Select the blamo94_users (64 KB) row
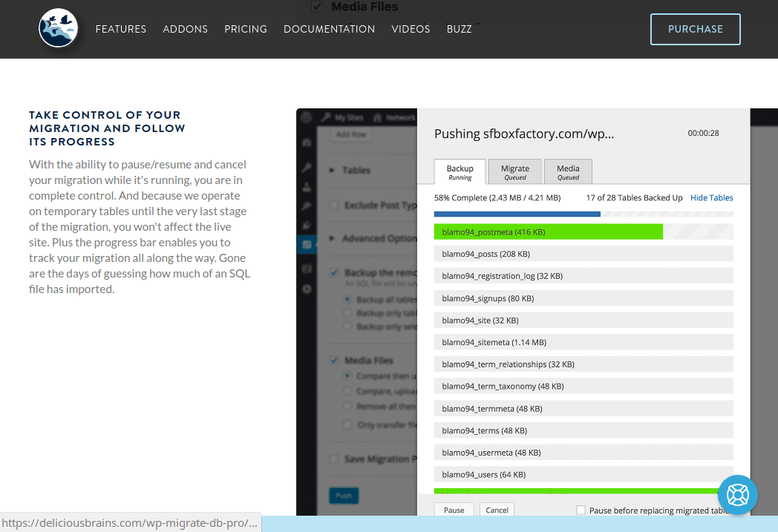 pos(583,474)
